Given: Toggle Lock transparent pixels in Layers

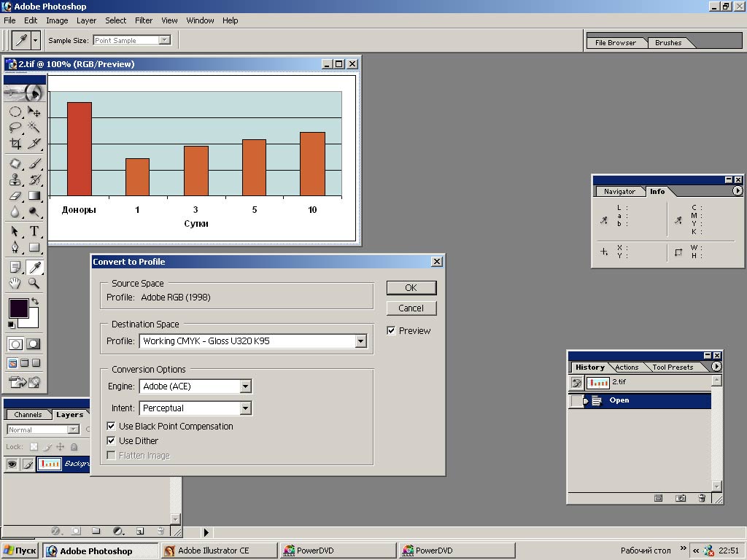Looking at the screenshot, I should 34,447.
